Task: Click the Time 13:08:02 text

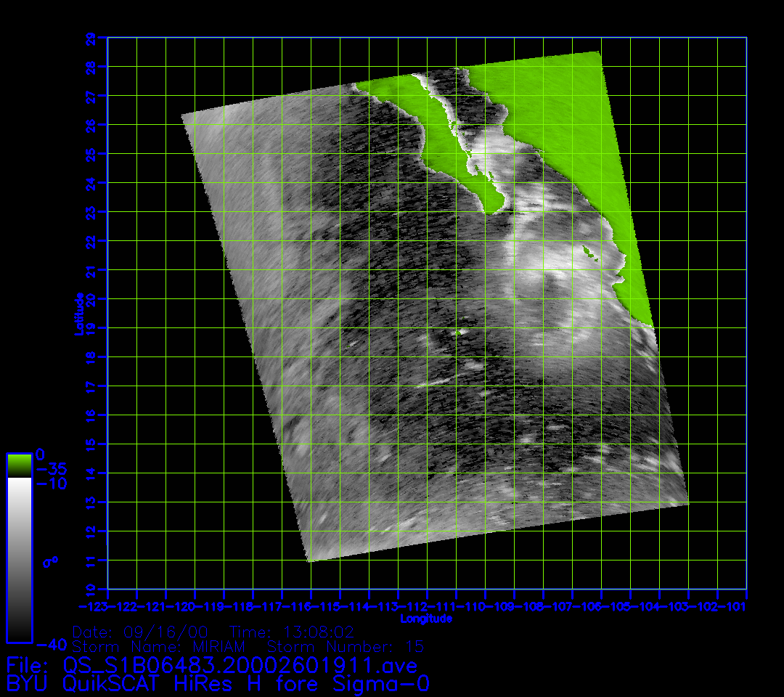Action: click(x=291, y=631)
